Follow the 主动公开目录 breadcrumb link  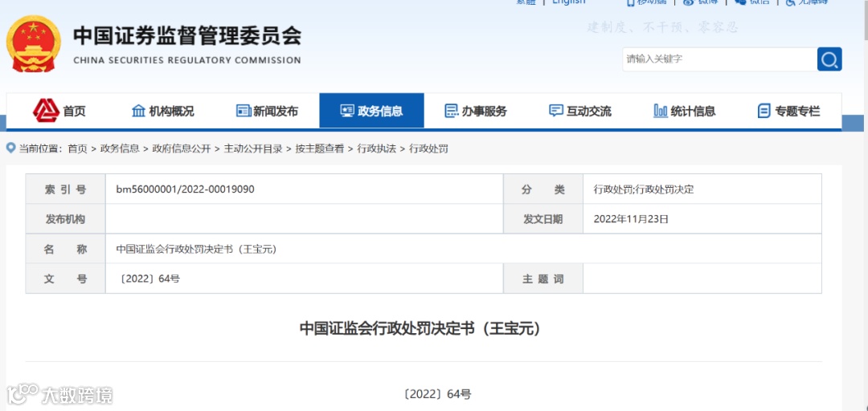[x=253, y=149]
